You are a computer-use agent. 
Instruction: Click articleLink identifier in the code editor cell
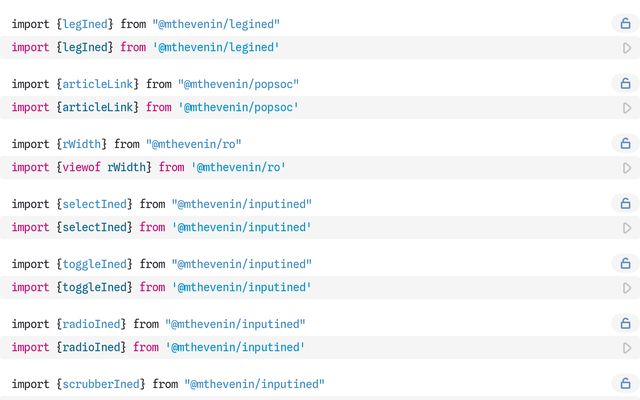point(98,107)
